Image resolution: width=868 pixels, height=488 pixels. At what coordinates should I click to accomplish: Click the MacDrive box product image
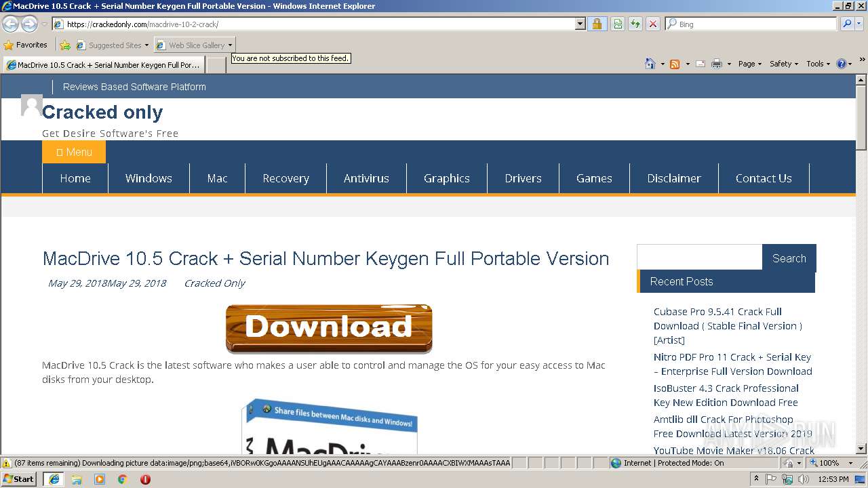(330, 426)
